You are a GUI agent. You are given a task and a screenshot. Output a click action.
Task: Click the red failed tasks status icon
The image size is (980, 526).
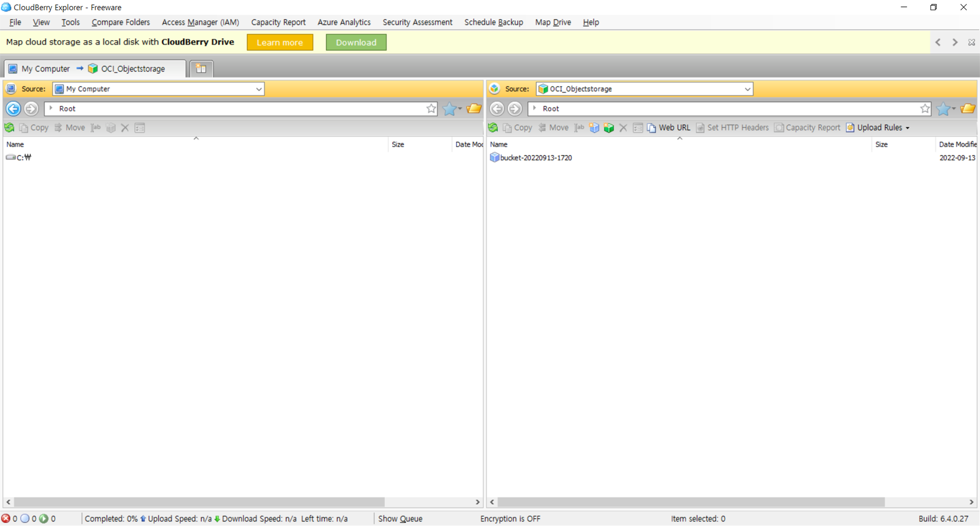[6, 519]
